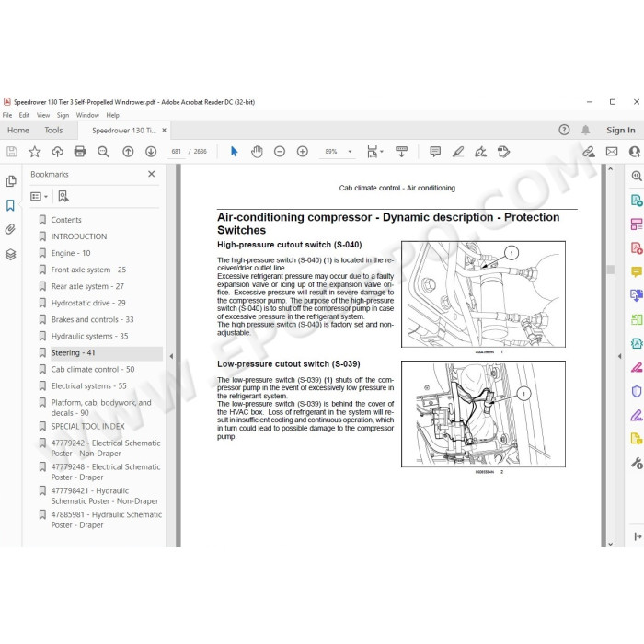Zoom out with minus button
Screen dimensions: 644x644
280,152
